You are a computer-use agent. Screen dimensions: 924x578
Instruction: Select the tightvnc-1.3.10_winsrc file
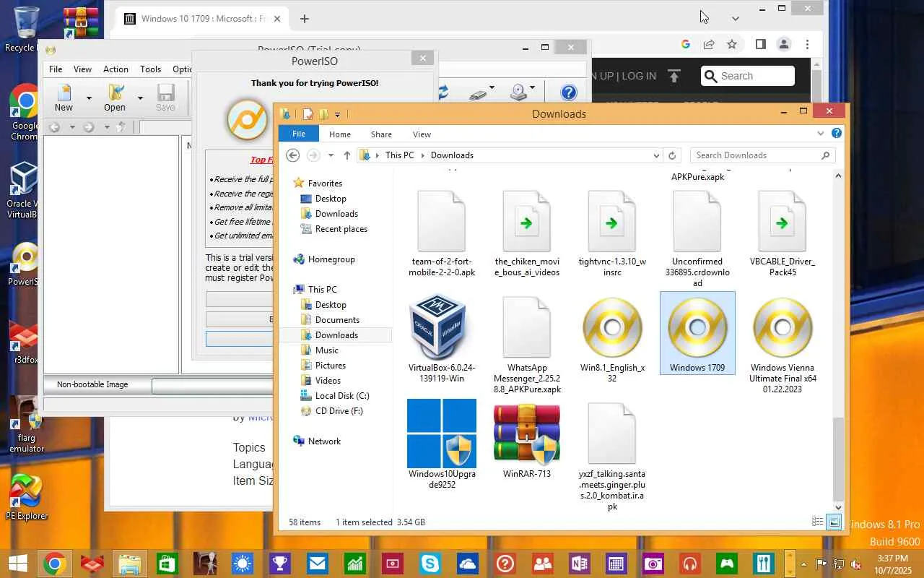[612, 233]
